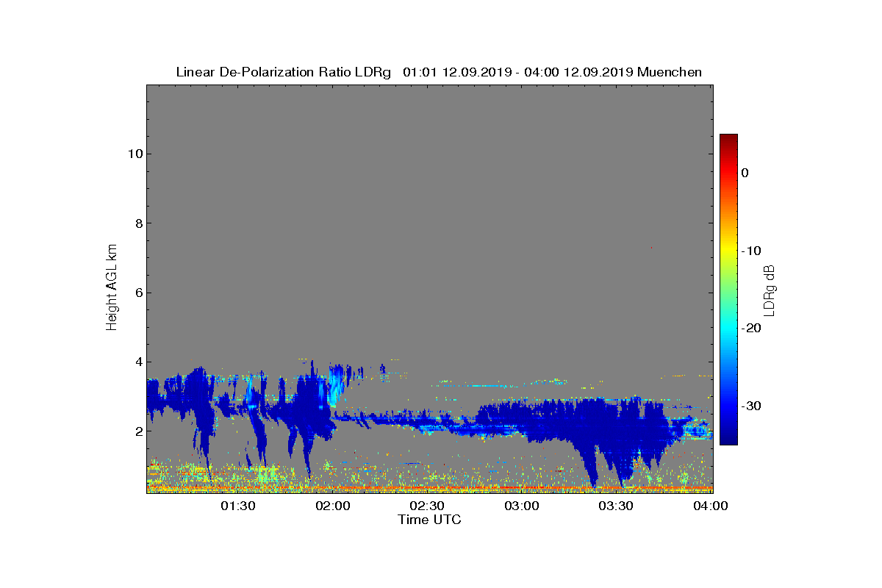Click the colorbar 0 dB label
The width and height of the screenshot is (882, 588).
tap(745, 173)
